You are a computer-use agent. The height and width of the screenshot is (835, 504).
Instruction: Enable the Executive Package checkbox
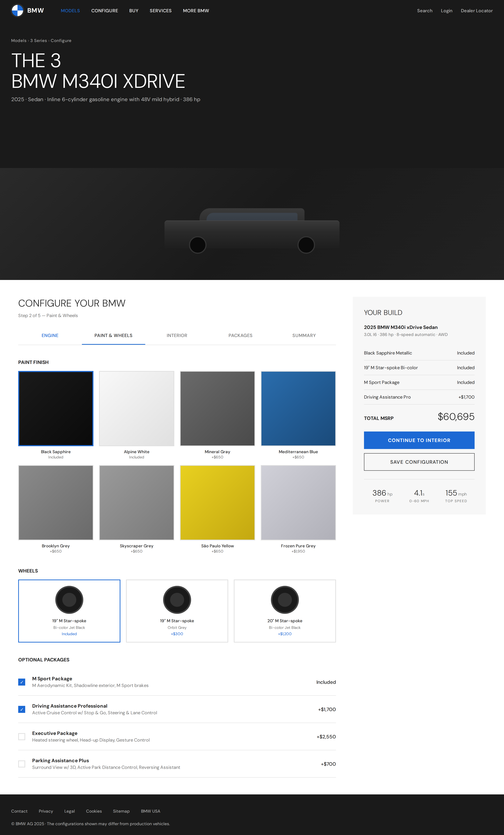pos(22,737)
